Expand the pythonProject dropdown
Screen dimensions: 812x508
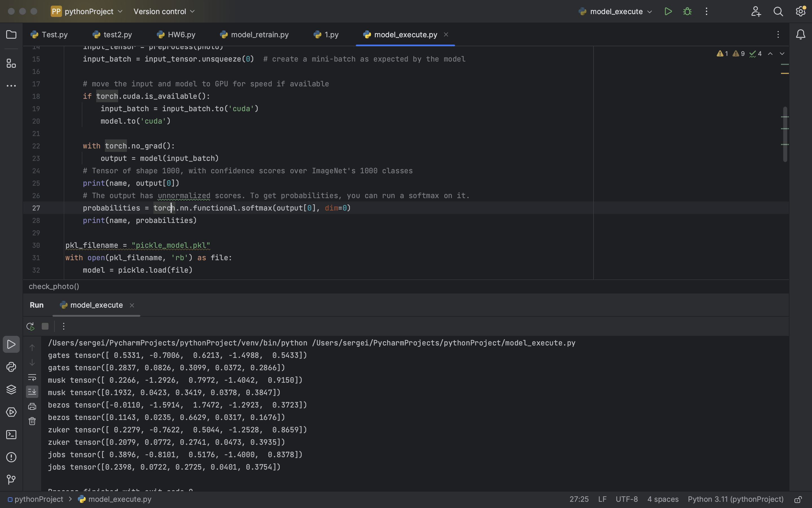coord(87,11)
